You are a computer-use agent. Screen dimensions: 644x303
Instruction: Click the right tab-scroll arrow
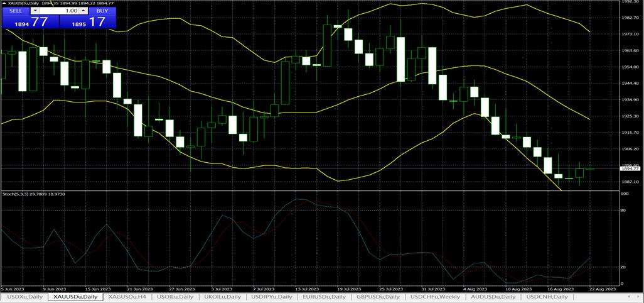tap(638, 297)
